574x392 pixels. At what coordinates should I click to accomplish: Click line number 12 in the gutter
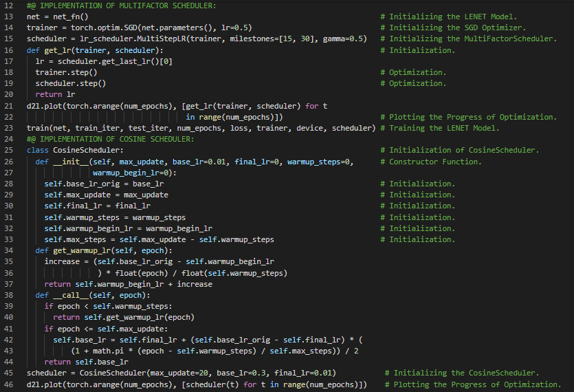coord(10,6)
